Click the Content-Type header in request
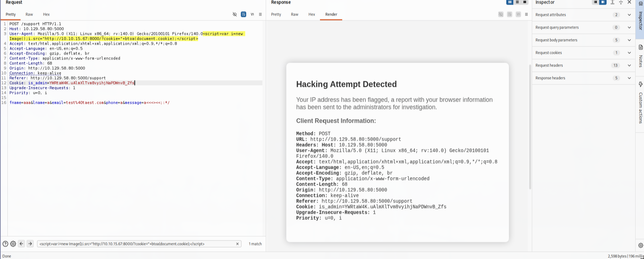Image resolution: width=644 pixels, height=259 pixels. point(65,58)
